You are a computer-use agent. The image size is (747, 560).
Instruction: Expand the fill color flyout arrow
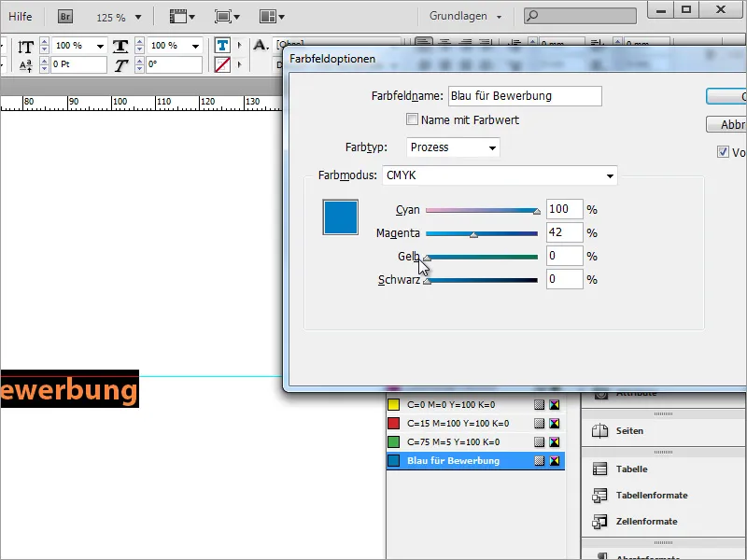tap(240, 46)
